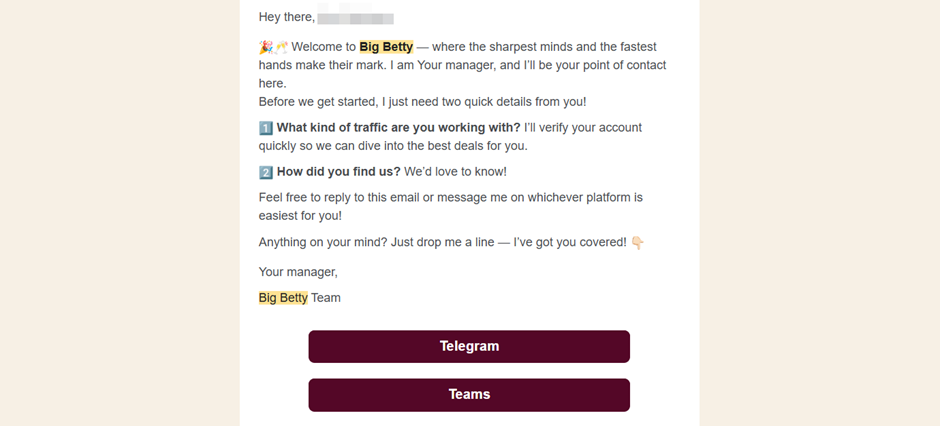
Task: Click bold "How did you find us?" text
Action: click(x=338, y=172)
